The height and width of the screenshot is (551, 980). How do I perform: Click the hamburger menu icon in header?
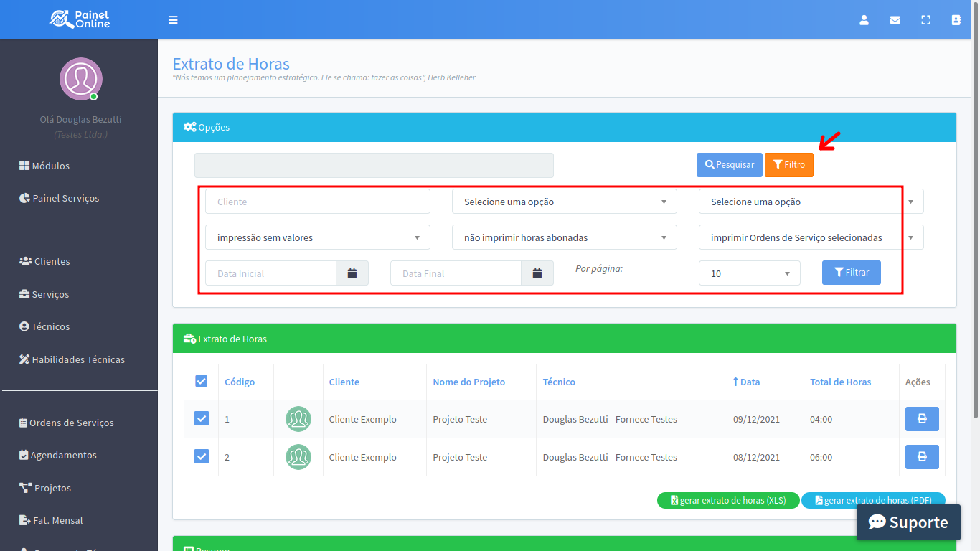(173, 20)
